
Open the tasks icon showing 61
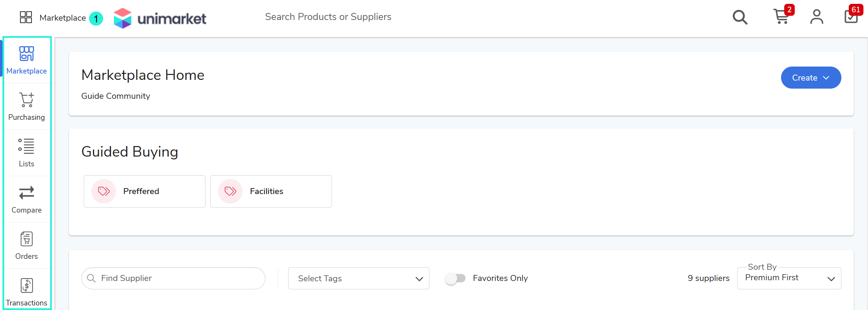[x=852, y=15]
